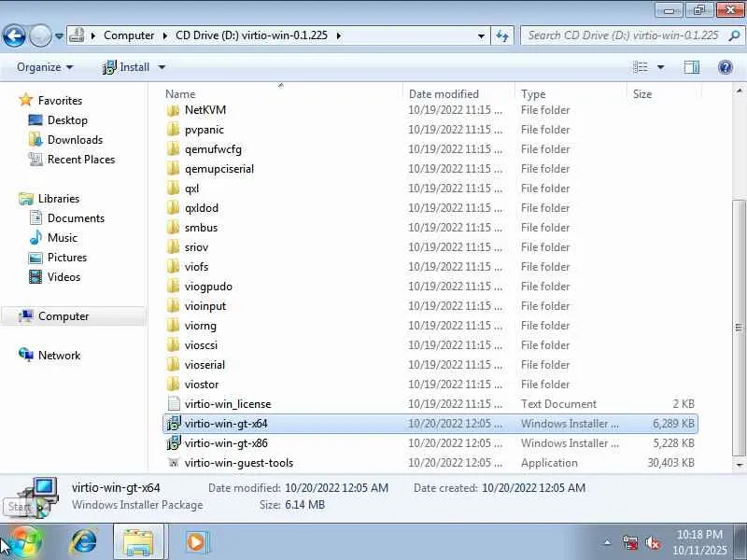Launch Internet Explorer from the taskbar
This screenshot has width=747, height=560.
pyautogui.click(x=83, y=541)
